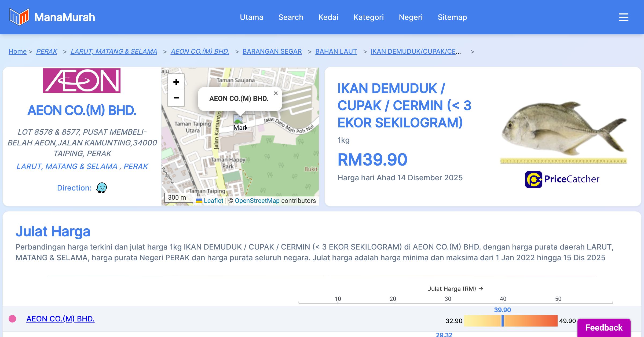Click the Feedback button
644x337 pixels.
[604, 327]
